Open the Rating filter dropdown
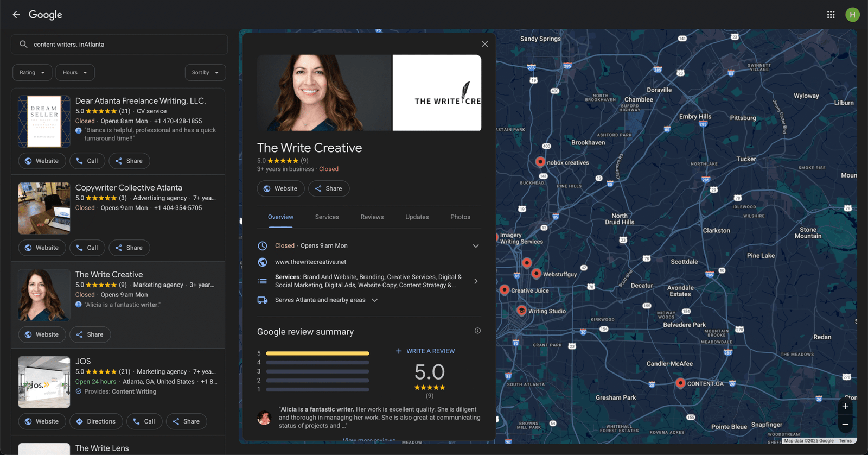 [x=33, y=73]
